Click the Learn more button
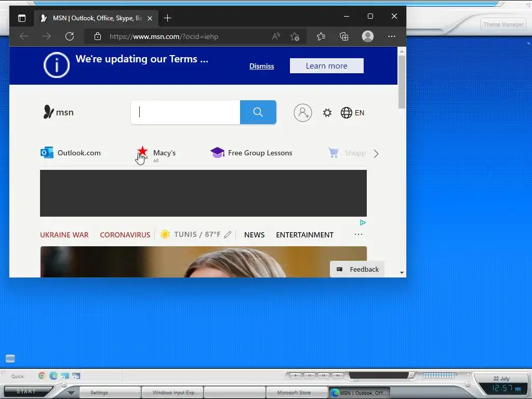The height and width of the screenshot is (399, 532). (x=326, y=66)
